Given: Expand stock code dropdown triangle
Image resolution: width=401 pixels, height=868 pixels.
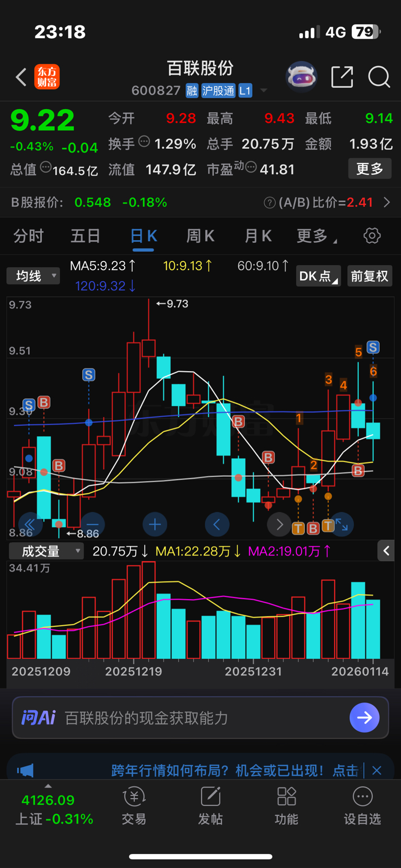Looking at the screenshot, I should tap(264, 91).
